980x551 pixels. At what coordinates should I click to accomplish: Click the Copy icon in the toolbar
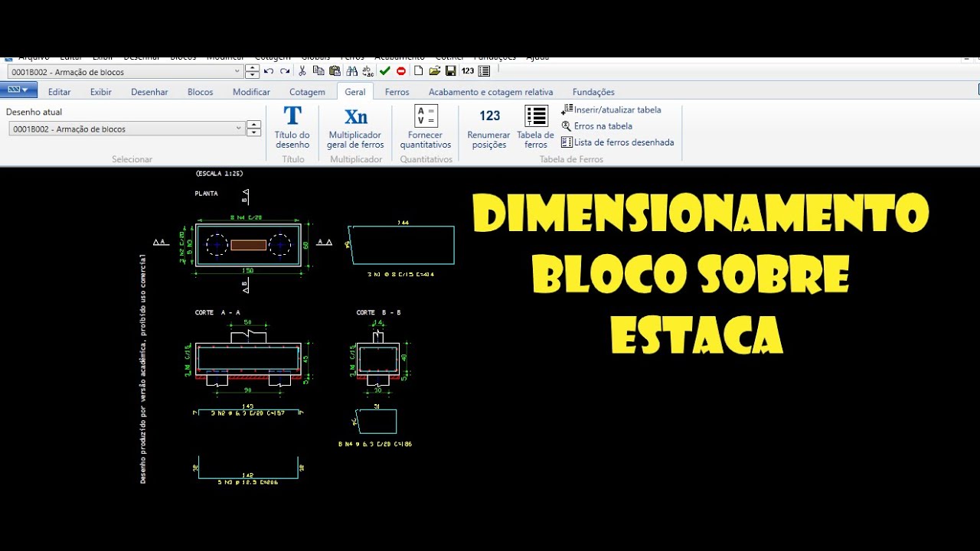(318, 71)
